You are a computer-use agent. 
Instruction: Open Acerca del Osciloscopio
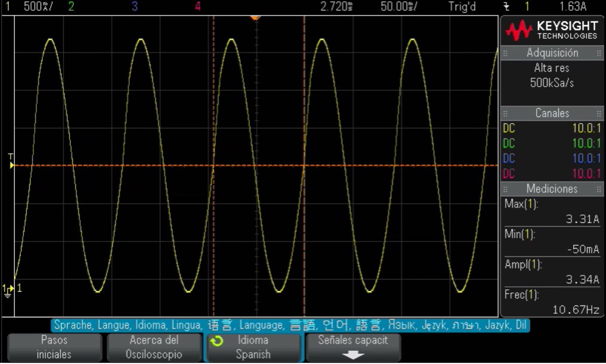pos(154,347)
